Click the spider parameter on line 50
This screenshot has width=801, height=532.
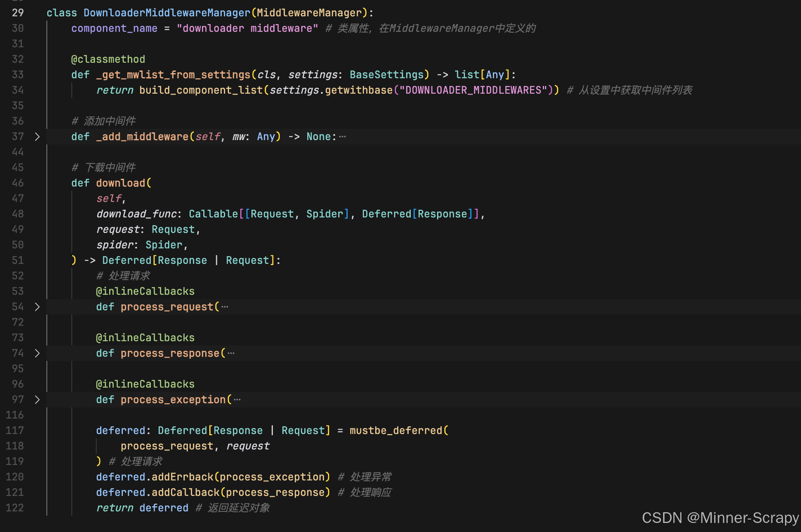click(x=114, y=245)
